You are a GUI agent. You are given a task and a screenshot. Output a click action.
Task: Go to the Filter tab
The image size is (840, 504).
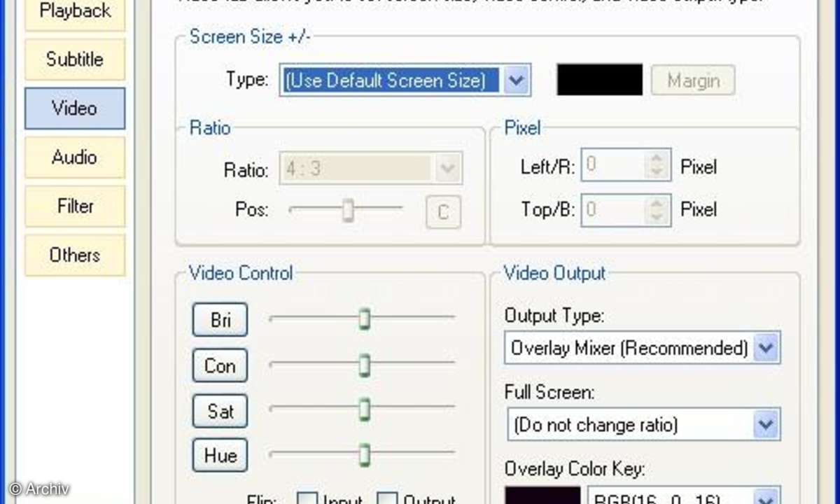(75, 206)
